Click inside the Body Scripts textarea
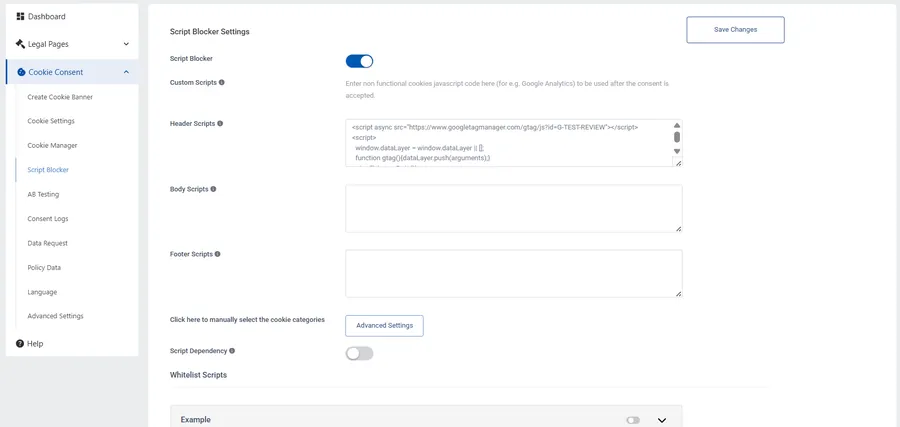Image resolution: width=900 pixels, height=427 pixels. coord(514,208)
